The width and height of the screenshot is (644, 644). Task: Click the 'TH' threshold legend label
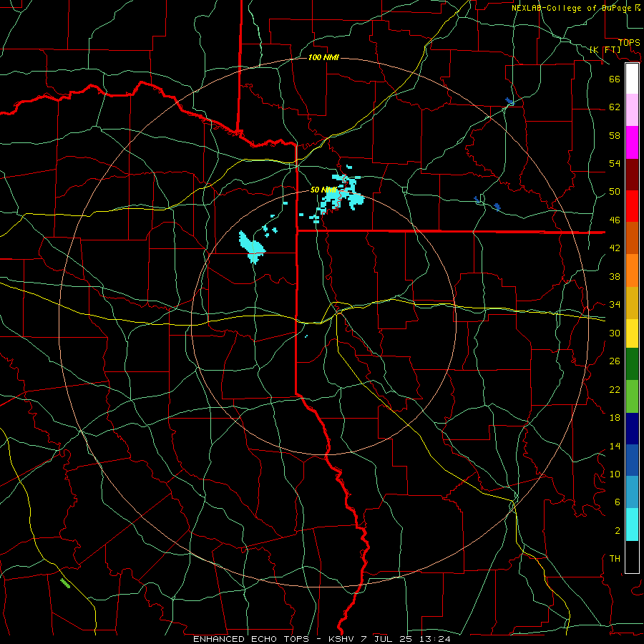pyautogui.click(x=615, y=559)
